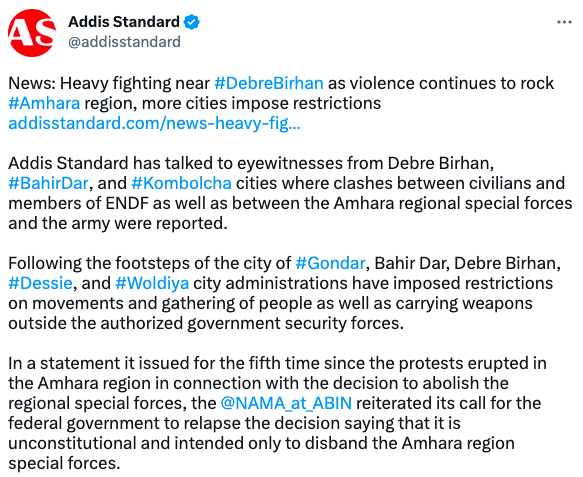Viewport: 583px width, 477px height.
Task: Click the paragraph about city administrations' restrictions
Action: tap(284, 293)
